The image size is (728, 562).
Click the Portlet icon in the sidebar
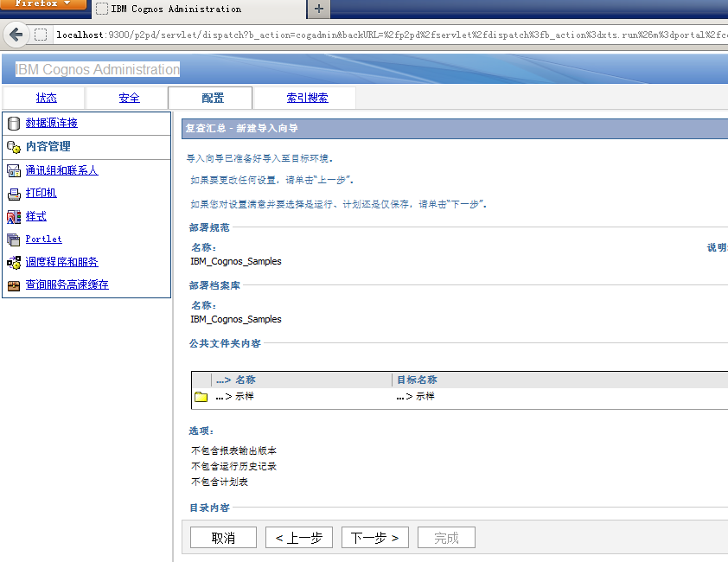(14, 239)
